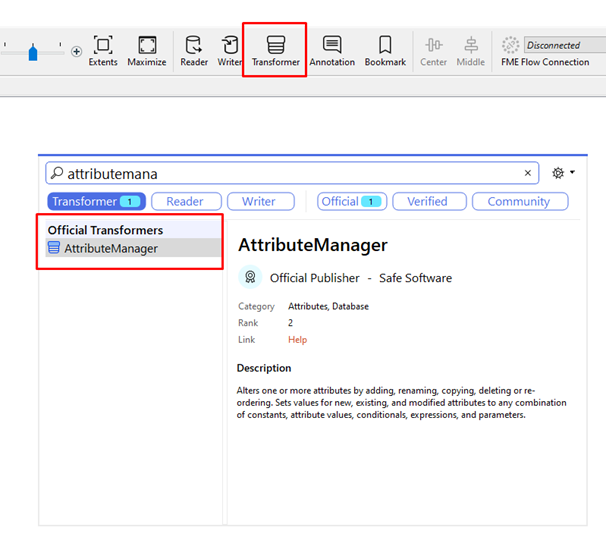Click the Middle align tool
Screen dimensions: 606x543
pyautogui.click(x=471, y=51)
